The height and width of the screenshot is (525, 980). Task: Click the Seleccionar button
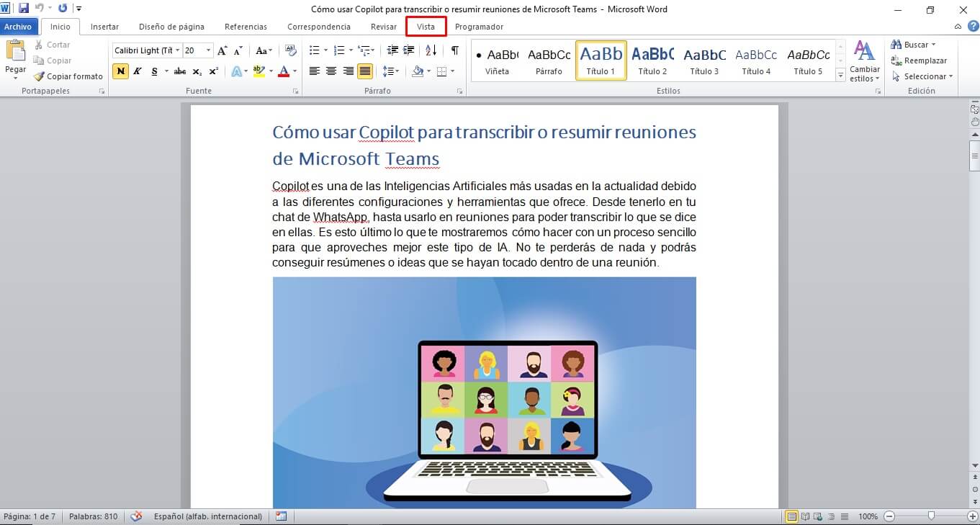pyautogui.click(x=922, y=76)
